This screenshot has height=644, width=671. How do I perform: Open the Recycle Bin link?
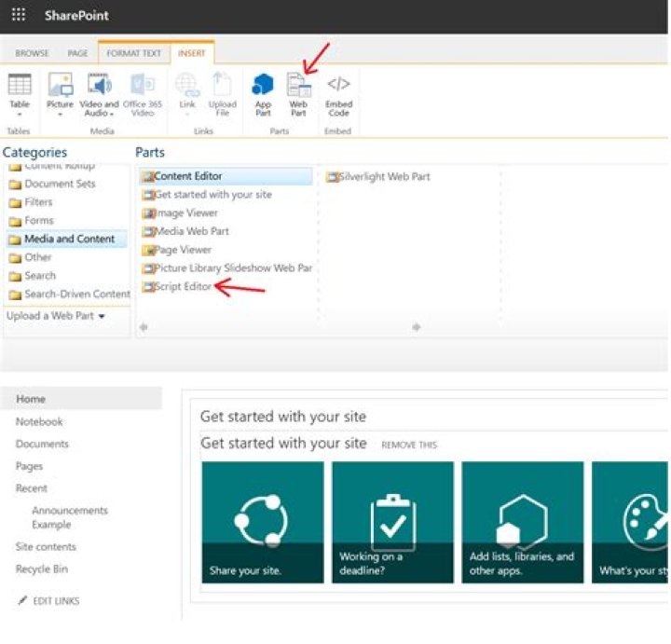pyautogui.click(x=42, y=569)
